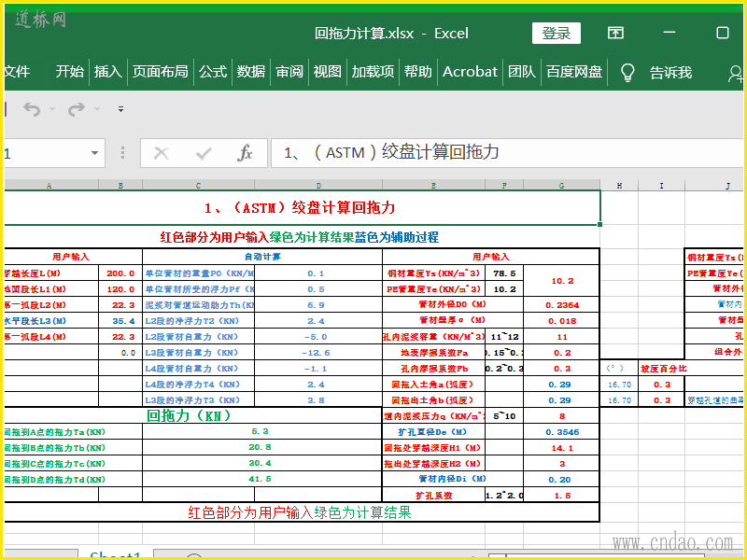Click the 14.1 drill depth H1 cell

click(x=562, y=448)
